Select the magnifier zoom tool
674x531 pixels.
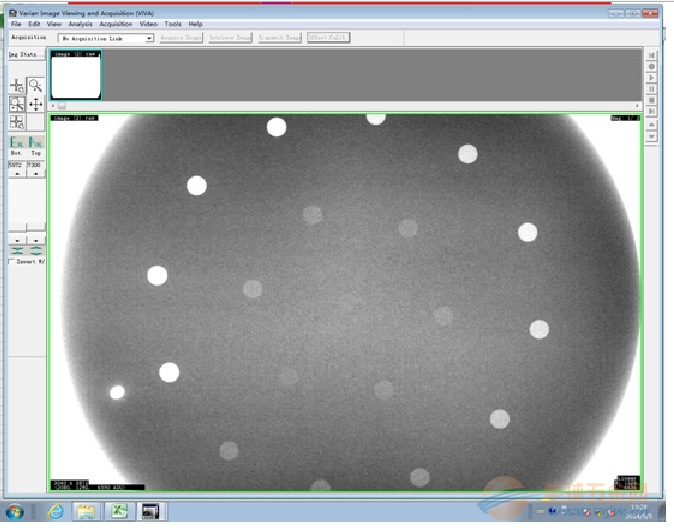[35, 86]
